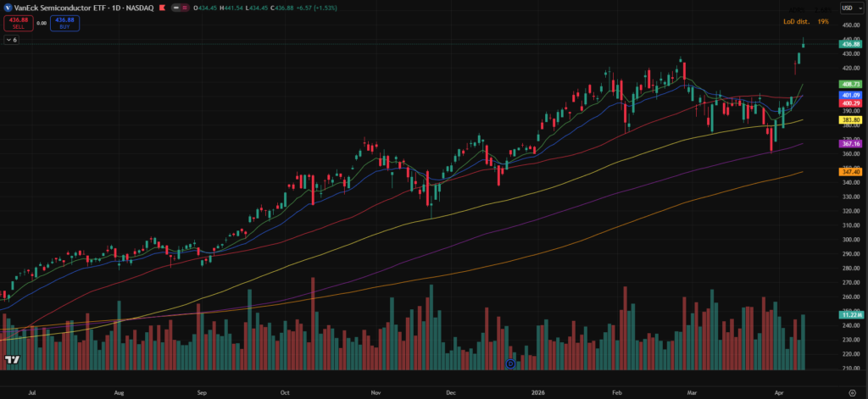The image size is (868, 399).
Task: Expand the collapsed indicators legend showing 6
Action: click(11, 40)
